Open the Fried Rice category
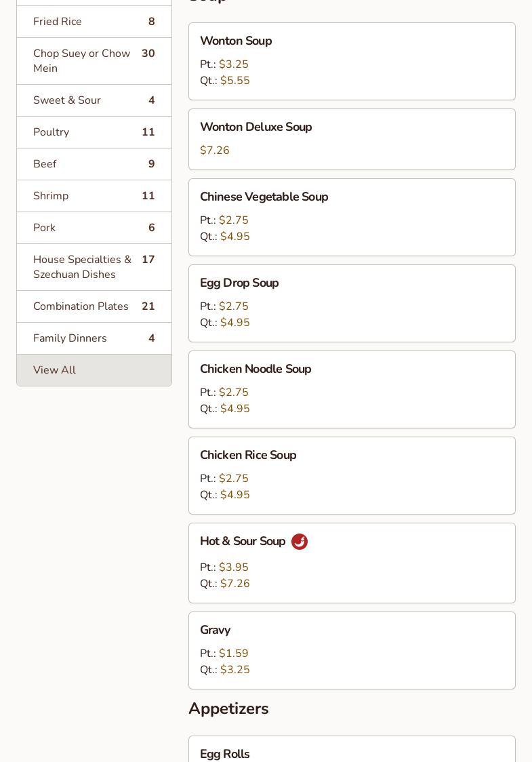This screenshot has width=532, height=762. tap(94, 22)
